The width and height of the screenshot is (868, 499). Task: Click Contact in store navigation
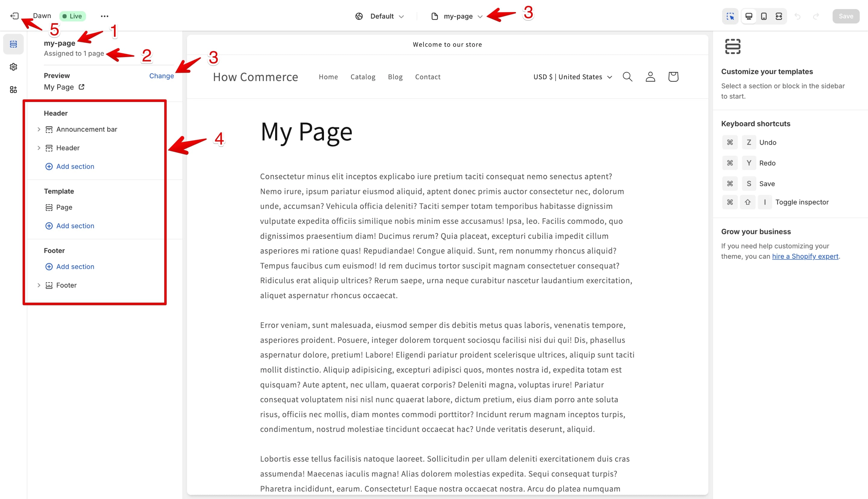(x=428, y=77)
